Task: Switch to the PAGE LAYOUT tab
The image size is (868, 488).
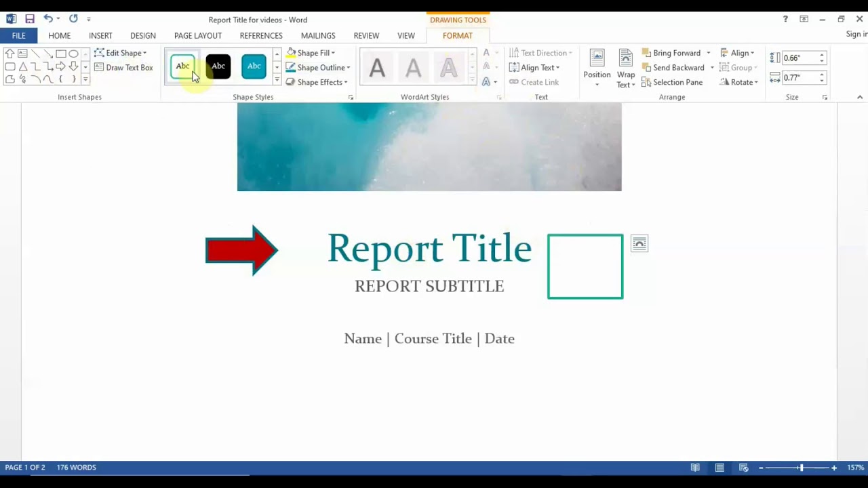Action: coord(198,36)
